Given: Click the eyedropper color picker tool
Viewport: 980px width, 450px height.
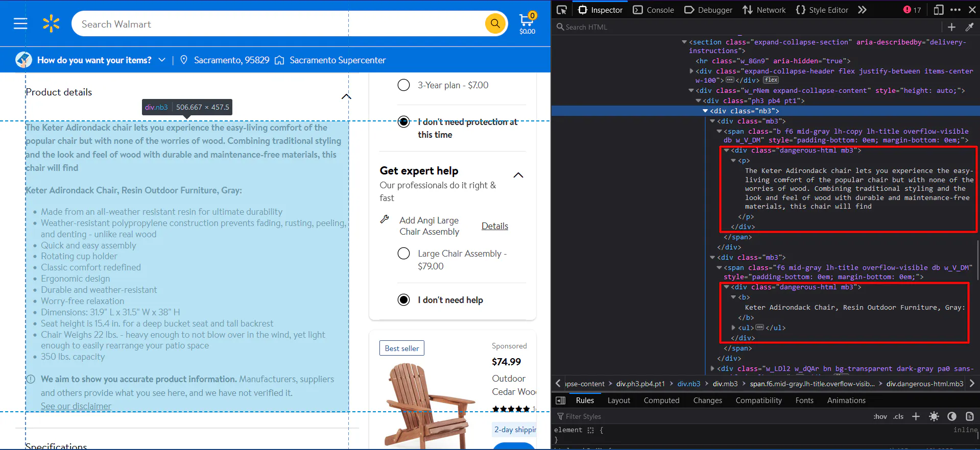Looking at the screenshot, I should [x=969, y=27].
